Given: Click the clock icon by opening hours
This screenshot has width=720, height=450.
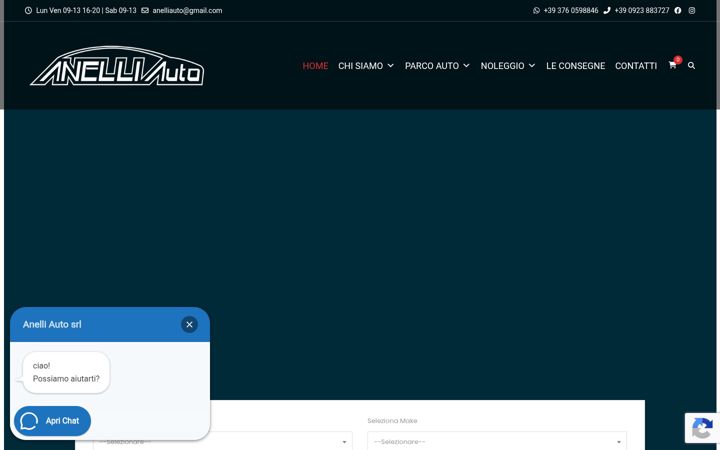Looking at the screenshot, I should (28, 11).
